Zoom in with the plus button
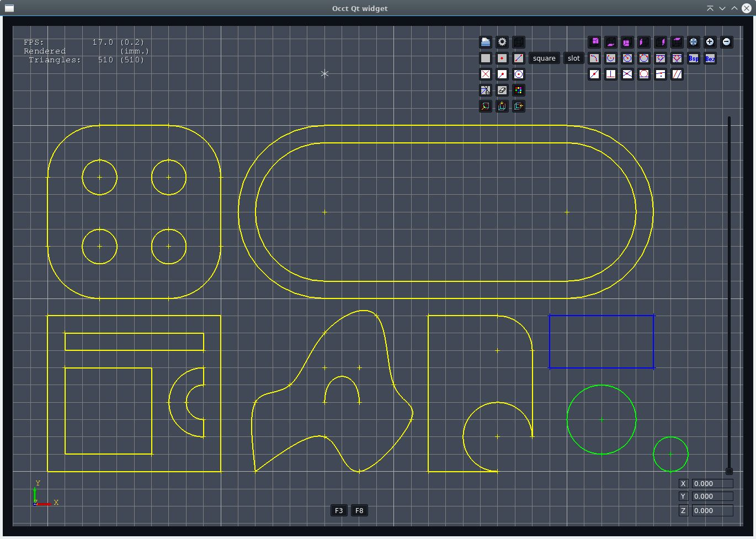The image size is (756, 539). click(710, 42)
